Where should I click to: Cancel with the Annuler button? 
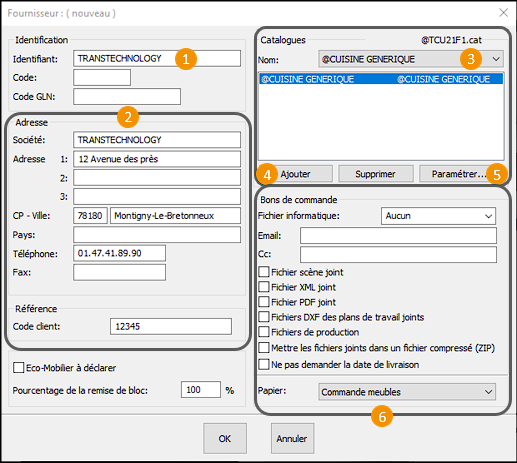coord(292,438)
